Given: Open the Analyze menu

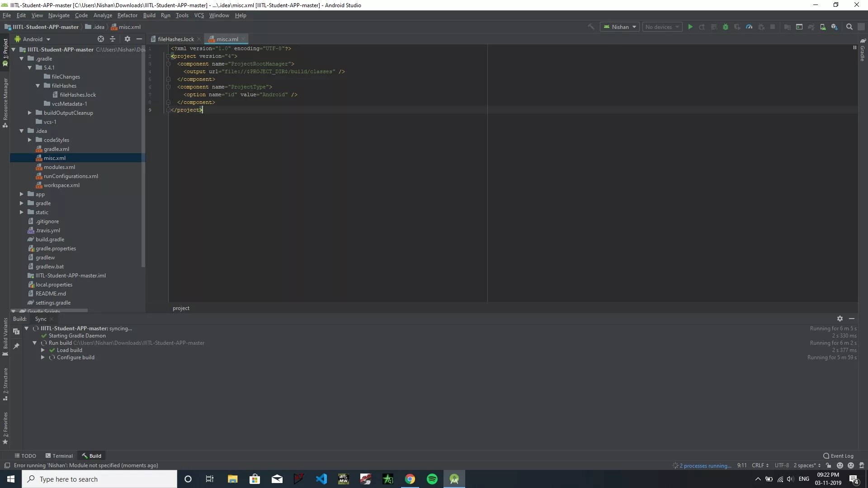Looking at the screenshot, I should pos(103,15).
